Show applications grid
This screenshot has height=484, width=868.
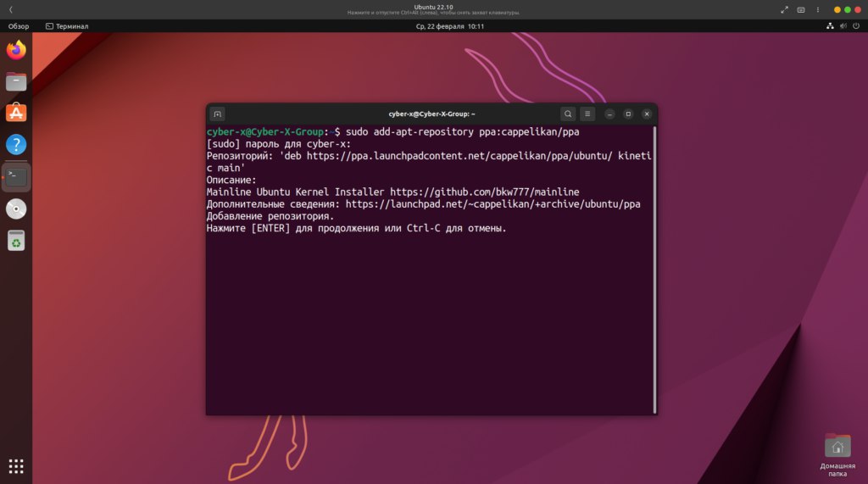point(16,466)
